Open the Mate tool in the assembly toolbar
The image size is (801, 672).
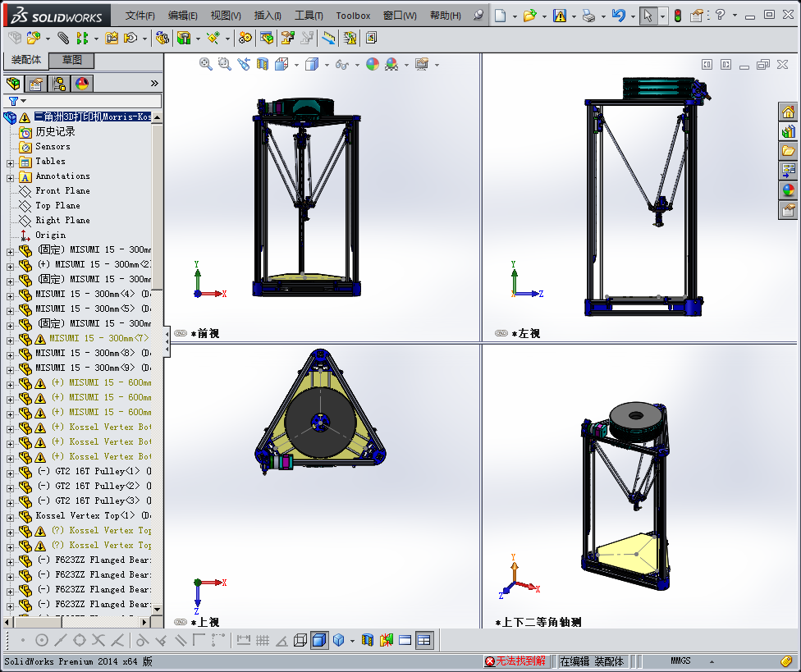pyautogui.click(x=62, y=38)
